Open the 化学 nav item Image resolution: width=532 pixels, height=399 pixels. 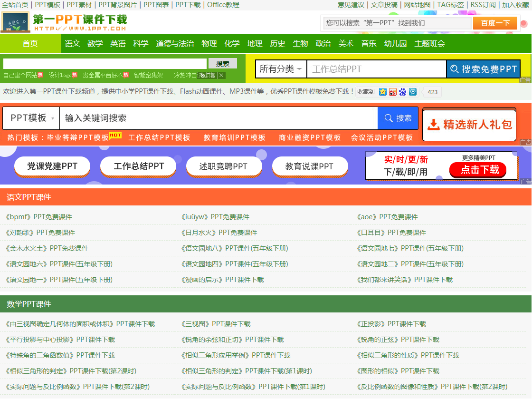coord(232,43)
